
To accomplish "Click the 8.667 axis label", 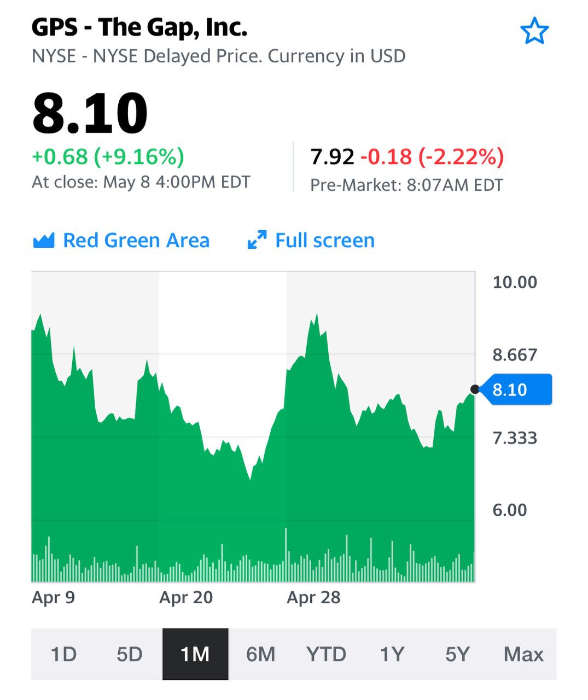I will (x=515, y=355).
